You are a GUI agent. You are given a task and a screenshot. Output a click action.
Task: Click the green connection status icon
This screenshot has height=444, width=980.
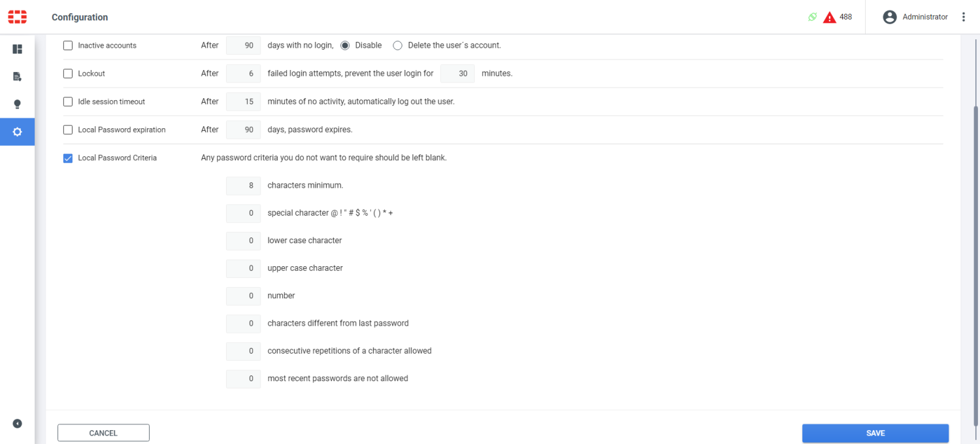pyautogui.click(x=811, y=16)
